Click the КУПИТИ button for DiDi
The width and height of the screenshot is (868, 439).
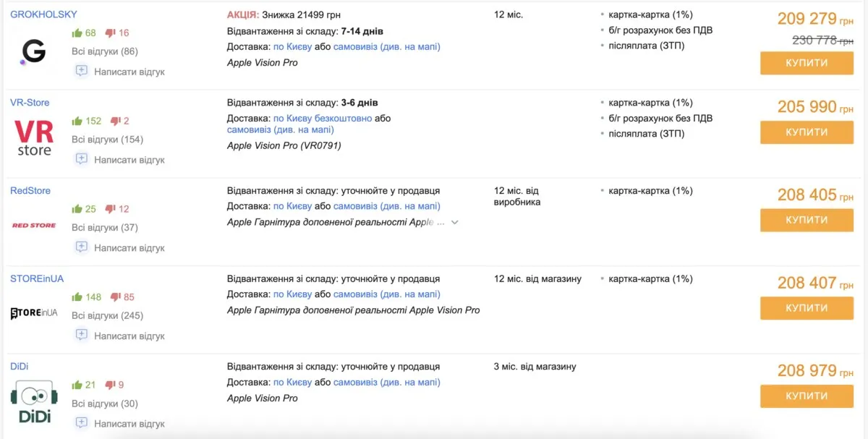pyautogui.click(x=807, y=396)
